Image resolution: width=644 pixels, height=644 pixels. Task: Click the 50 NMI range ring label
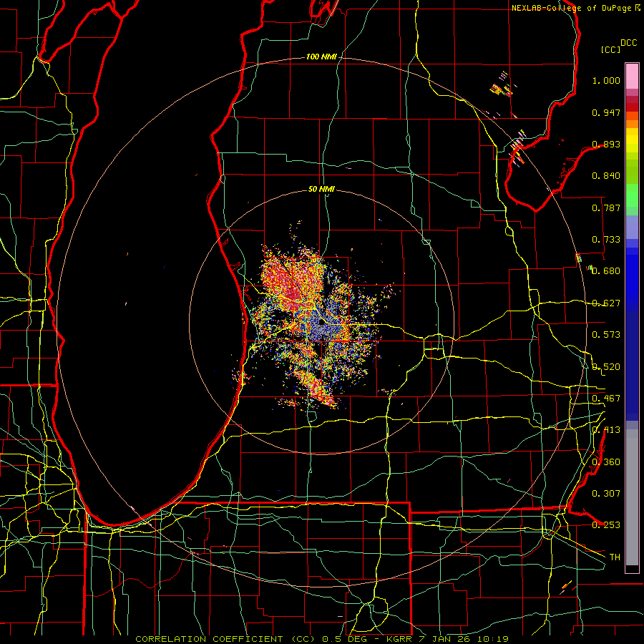pos(321,190)
